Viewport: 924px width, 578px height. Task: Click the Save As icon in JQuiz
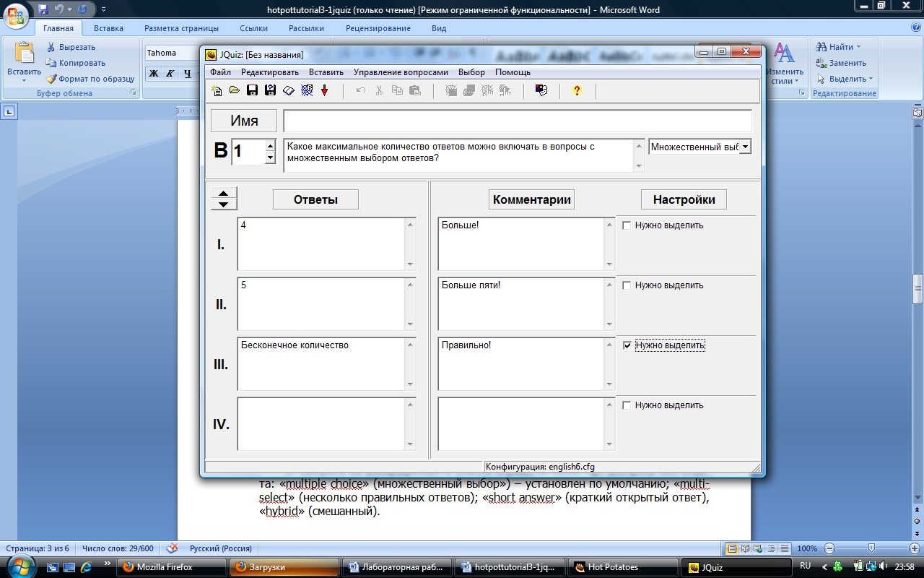(271, 90)
